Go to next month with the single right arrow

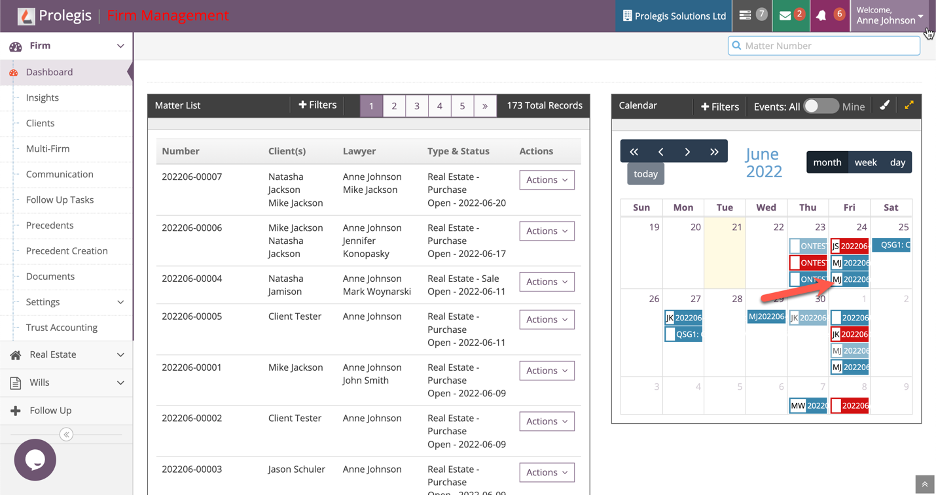click(x=687, y=152)
